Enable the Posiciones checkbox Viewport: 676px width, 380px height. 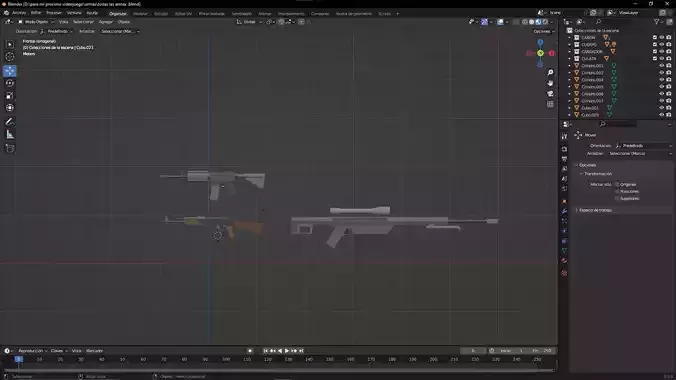click(617, 191)
